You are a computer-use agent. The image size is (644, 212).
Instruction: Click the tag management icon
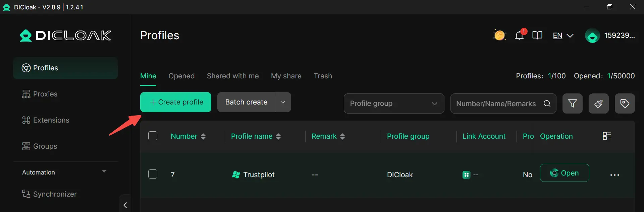coord(625,103)
